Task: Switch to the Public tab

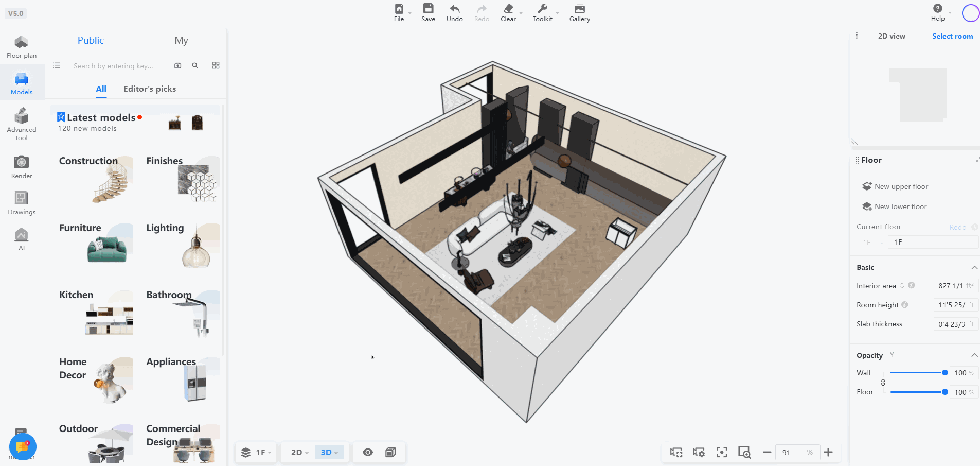Action: point(91,40)
